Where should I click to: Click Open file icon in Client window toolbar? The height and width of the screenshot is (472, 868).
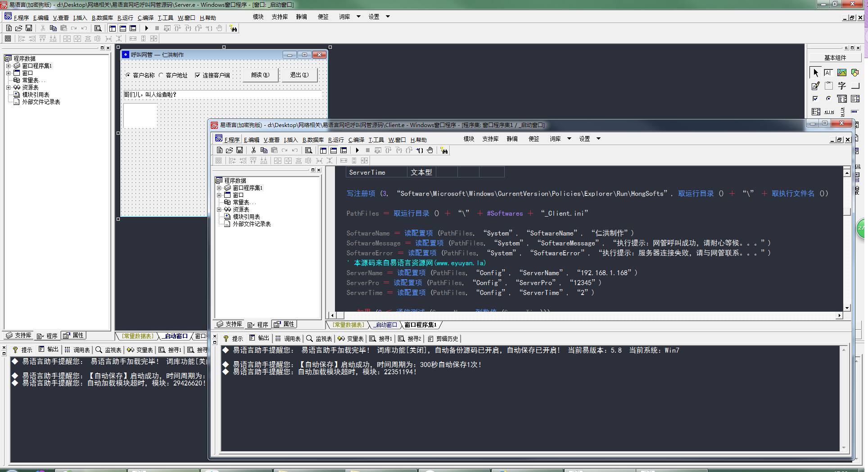(x=230, y=150)
